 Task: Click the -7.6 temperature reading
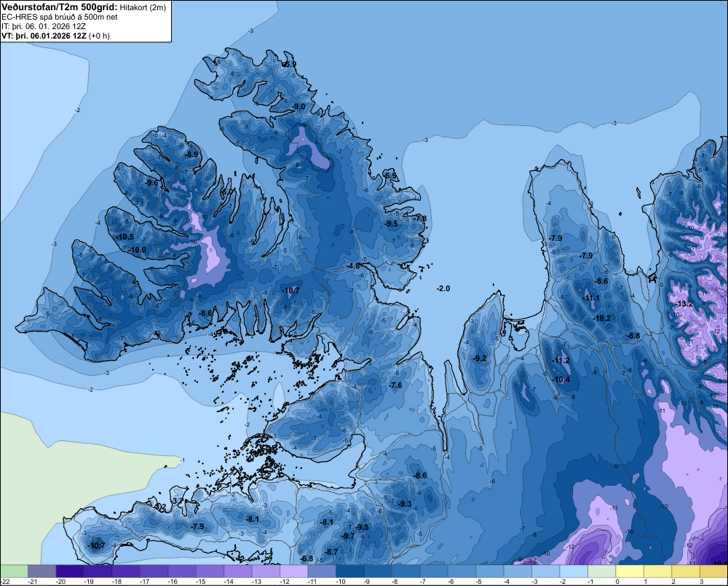[395, 385]
